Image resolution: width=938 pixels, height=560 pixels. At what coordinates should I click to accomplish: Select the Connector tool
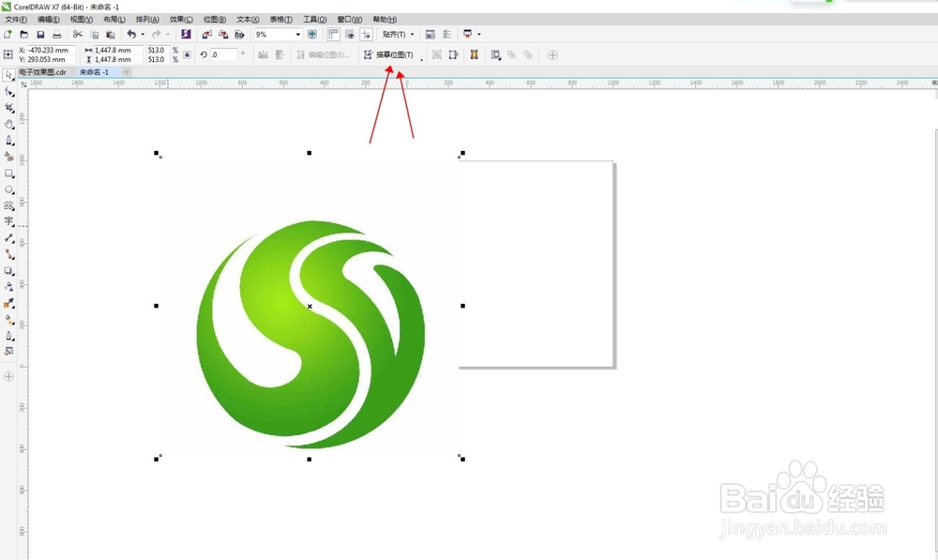(8, 254)
